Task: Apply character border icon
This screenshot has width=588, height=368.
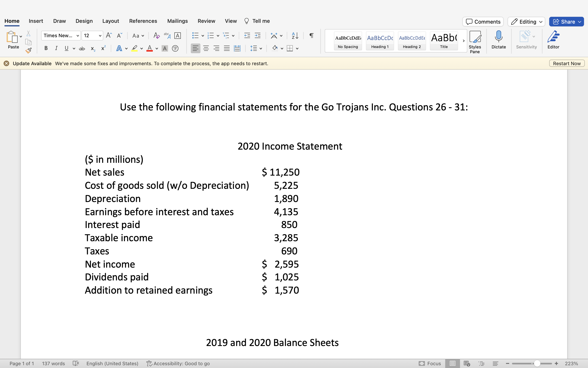Action: [x=178, y=36]
